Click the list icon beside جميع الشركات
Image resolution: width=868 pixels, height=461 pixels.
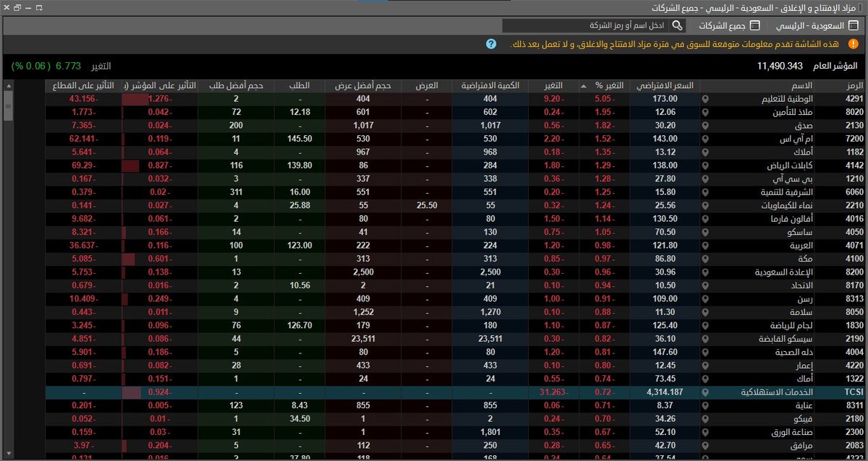pyautogui.click(x=754, y=25)
